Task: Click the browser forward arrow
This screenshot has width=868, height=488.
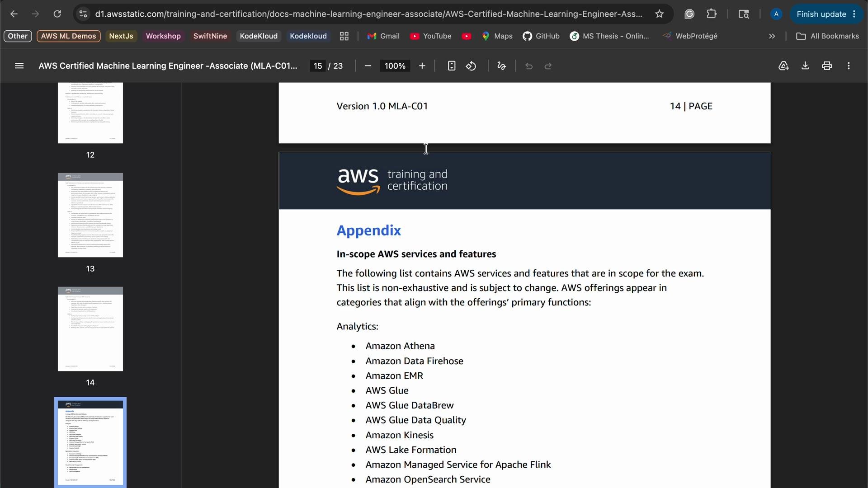Action: 36,14
